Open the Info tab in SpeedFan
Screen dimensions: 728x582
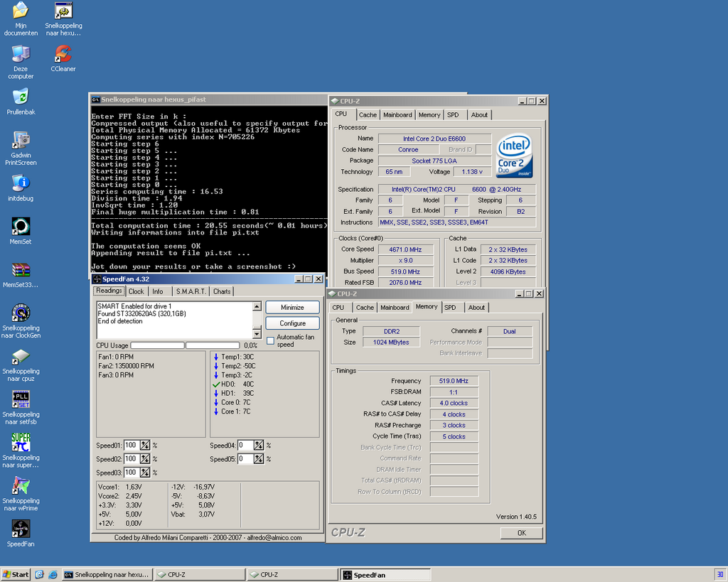158,291
